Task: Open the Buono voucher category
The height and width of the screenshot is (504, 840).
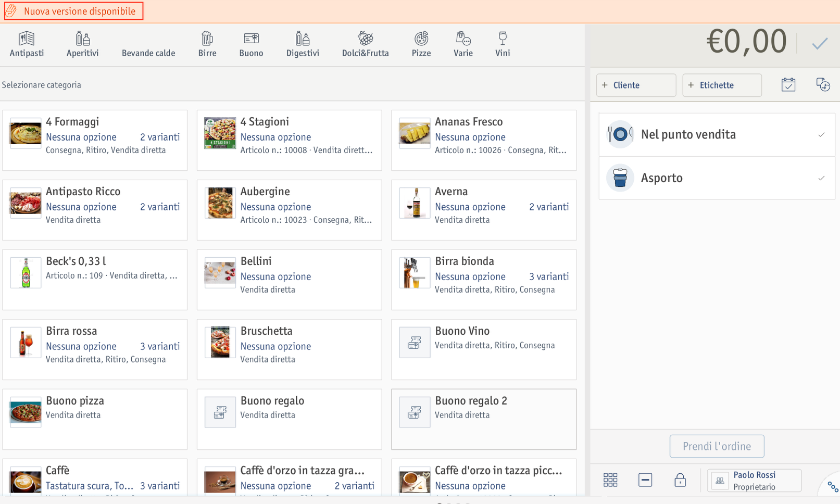Action: click(251, 44)
